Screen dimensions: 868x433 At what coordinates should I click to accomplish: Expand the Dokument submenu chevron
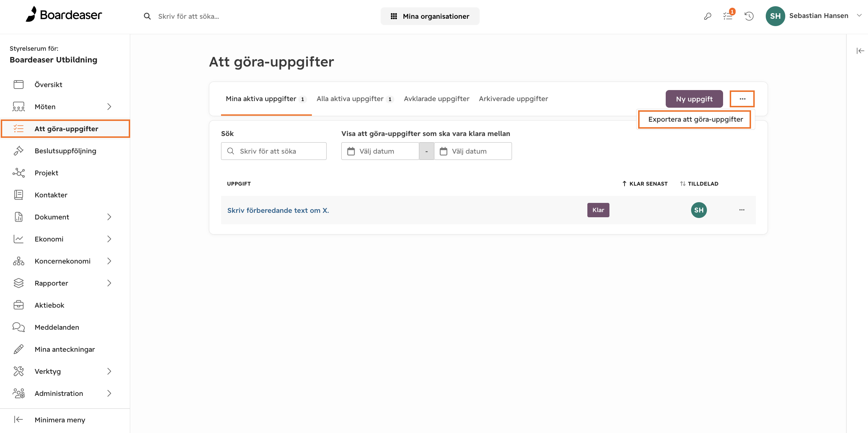pos(109,217)
